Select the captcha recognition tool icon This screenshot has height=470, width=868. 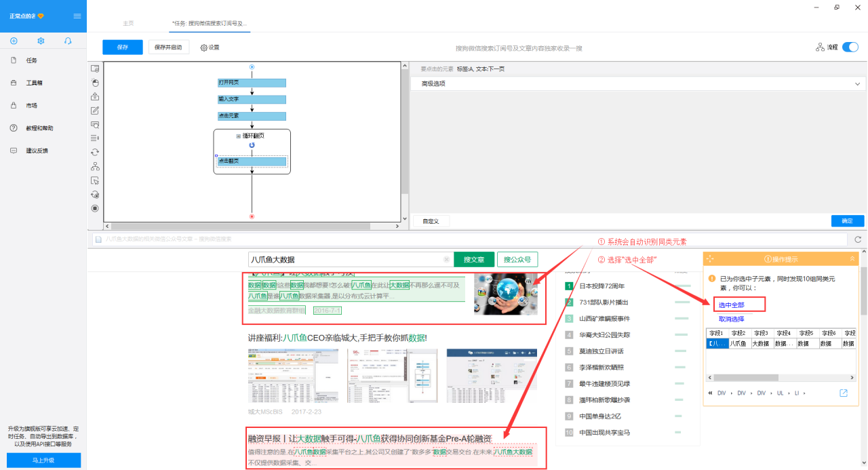[95, 125]
